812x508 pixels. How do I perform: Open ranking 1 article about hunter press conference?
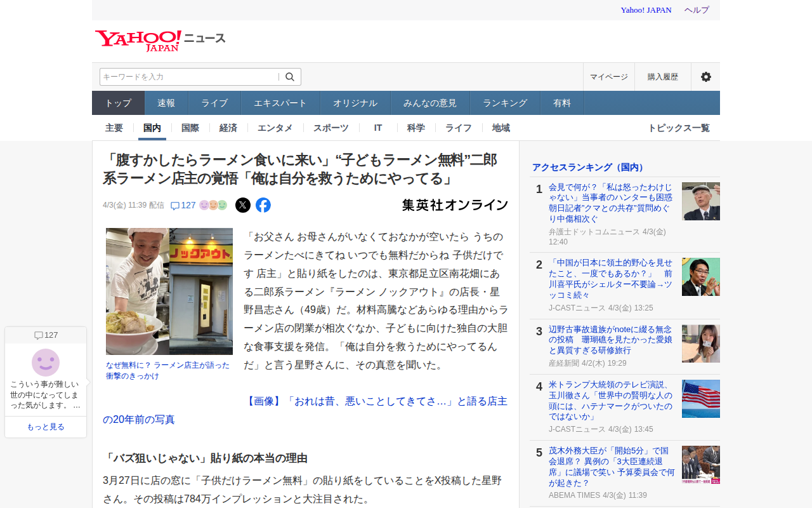[x=611, y=203]
